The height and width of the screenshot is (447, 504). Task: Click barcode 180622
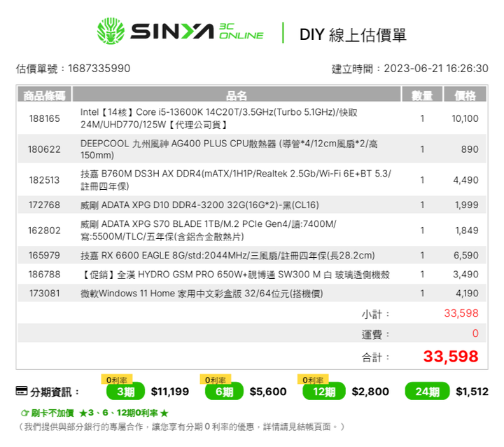click(44, 149)
